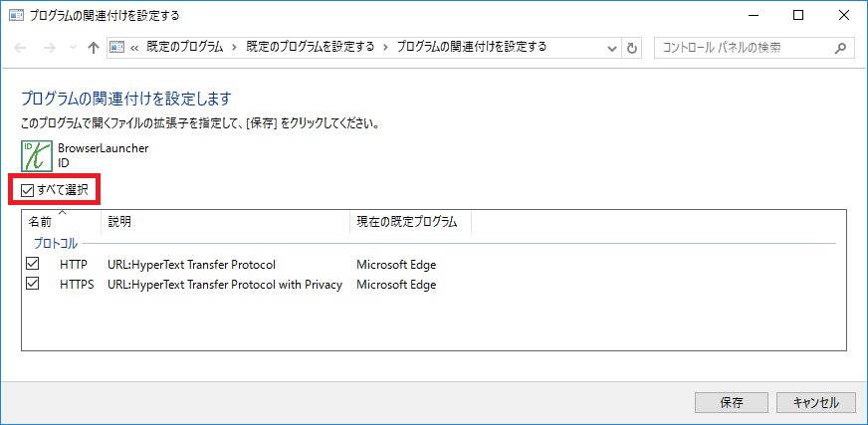Click the window title bar icon
Image resolution: width=868 pixels, height=425 pixels.
[x=14, y=15]
